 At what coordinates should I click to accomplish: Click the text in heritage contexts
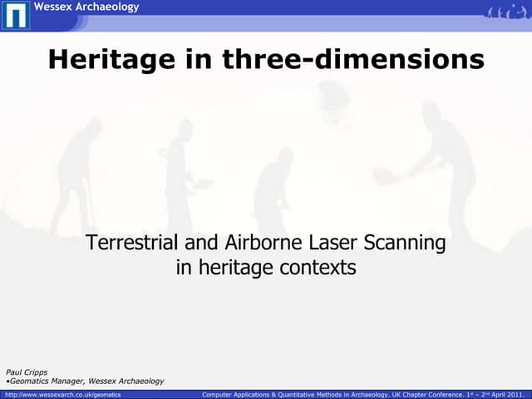coord(266,268)
